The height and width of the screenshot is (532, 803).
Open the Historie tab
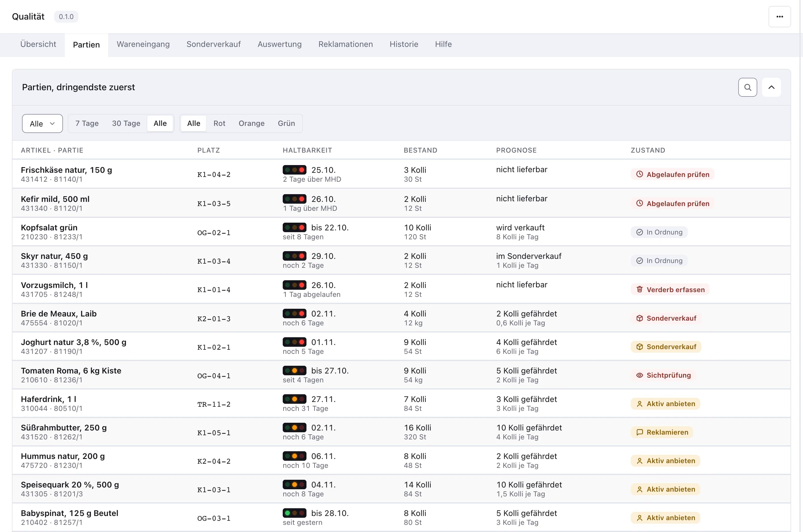coord(404,45)
